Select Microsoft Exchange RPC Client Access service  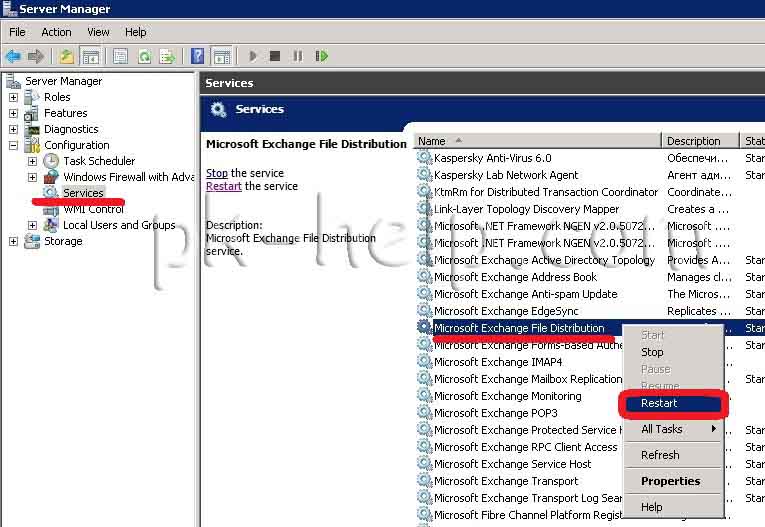(x=525, y=446)
